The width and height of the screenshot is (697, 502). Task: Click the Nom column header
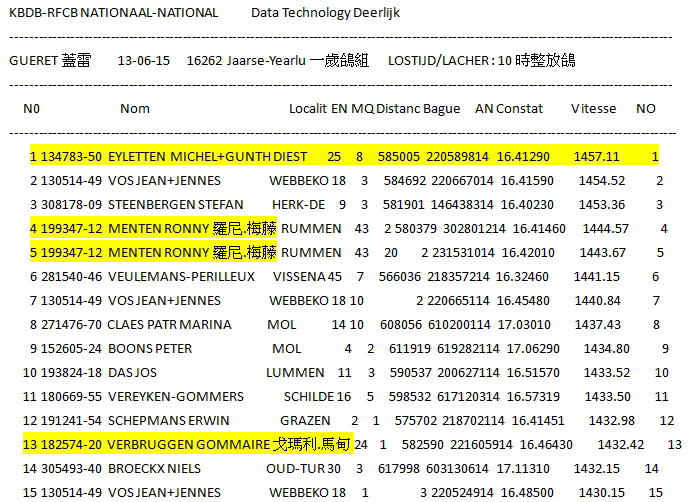(135, 108)
